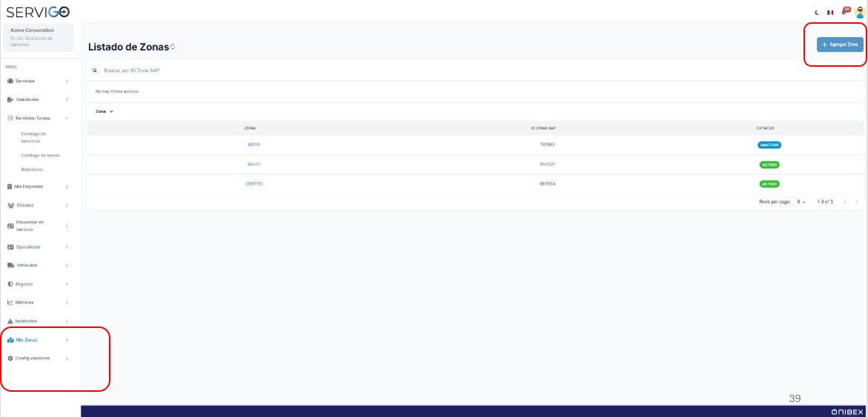
Task: Click the refresh icon beside Listado de Zonas
Action: pos(173,47)
